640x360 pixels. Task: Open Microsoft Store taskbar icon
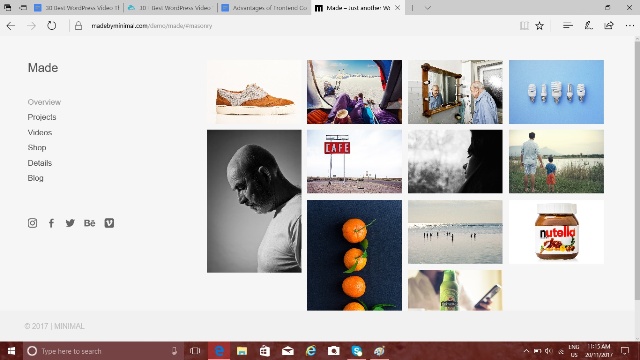click(265, 351)
